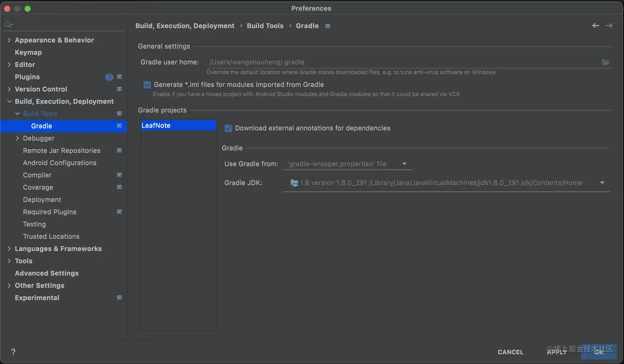Click the Apply button
Screen dimensions: 624x364
point(557,352)
